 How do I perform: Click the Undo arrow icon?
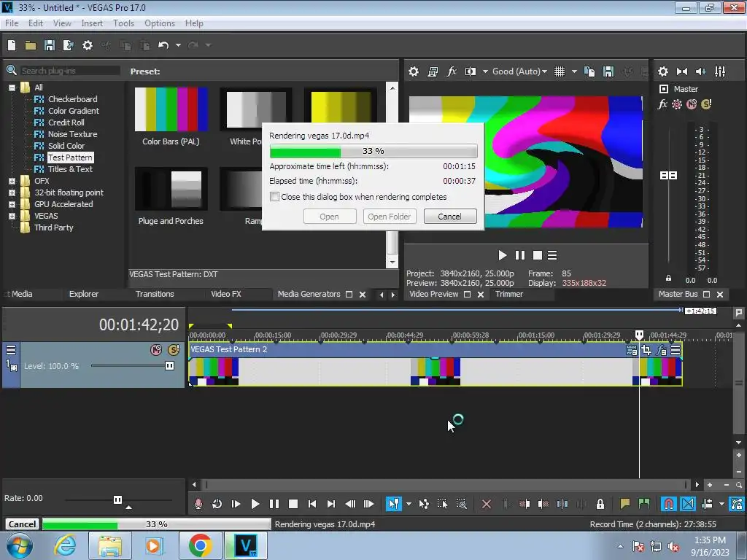[163, 45]
